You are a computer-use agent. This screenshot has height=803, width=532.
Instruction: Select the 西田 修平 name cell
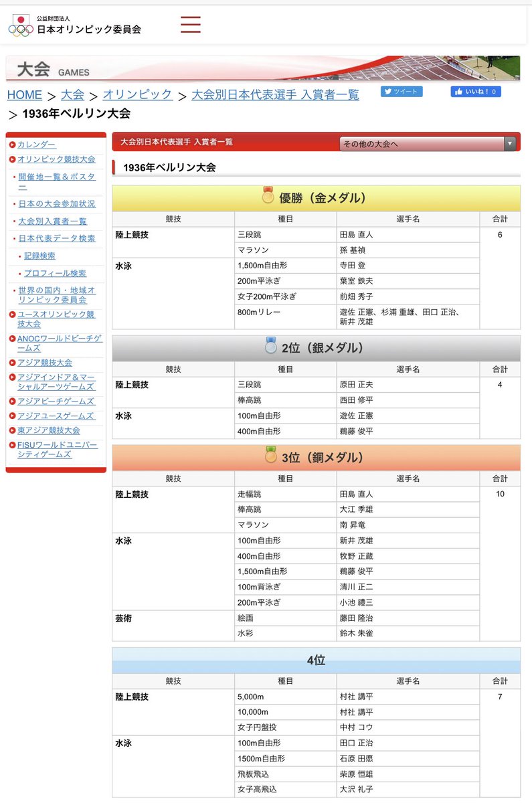click(408, 400)
